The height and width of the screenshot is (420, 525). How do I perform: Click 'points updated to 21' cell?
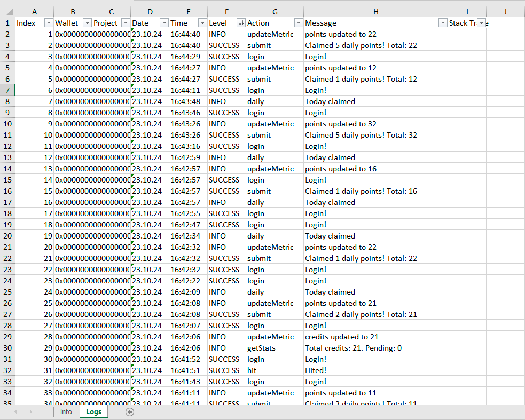pos(375,303)
